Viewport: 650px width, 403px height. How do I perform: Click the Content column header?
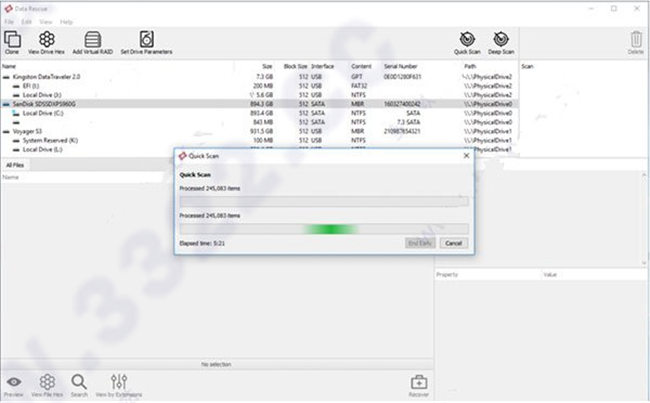pos(361,66)
